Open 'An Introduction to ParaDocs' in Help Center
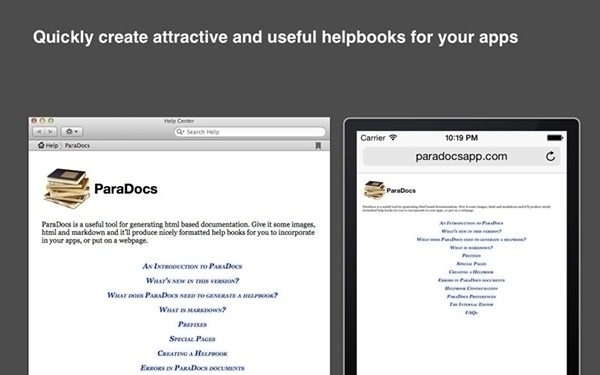 coord(192,266)
